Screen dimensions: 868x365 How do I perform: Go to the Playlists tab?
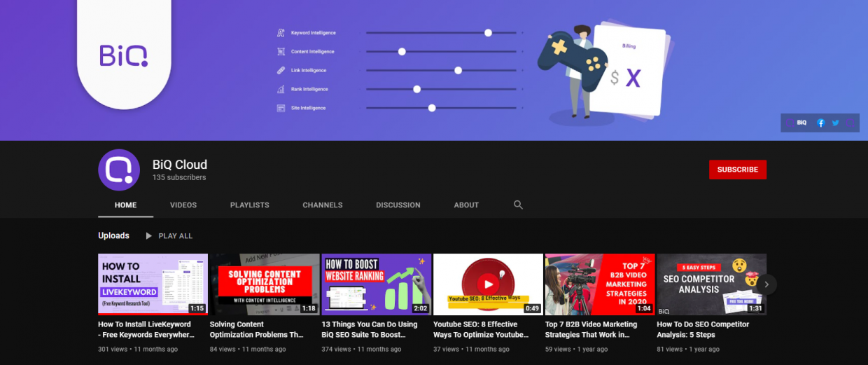(250, 205)
